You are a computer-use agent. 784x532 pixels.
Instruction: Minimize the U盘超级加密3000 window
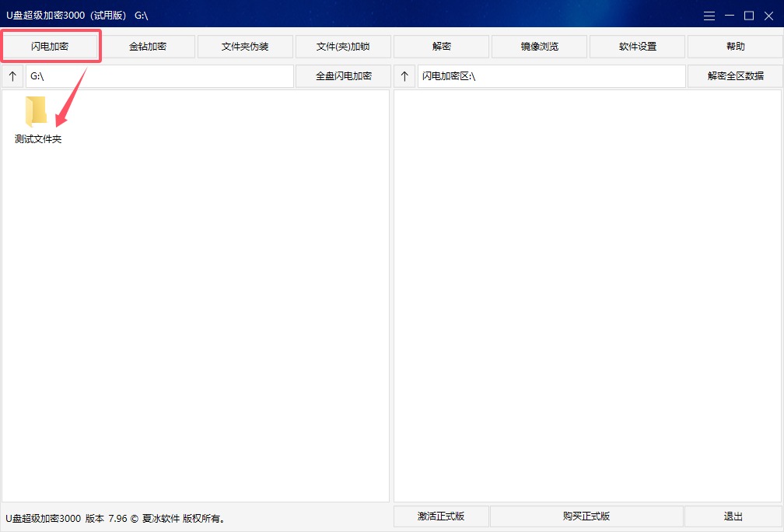(x=730, y=16)
